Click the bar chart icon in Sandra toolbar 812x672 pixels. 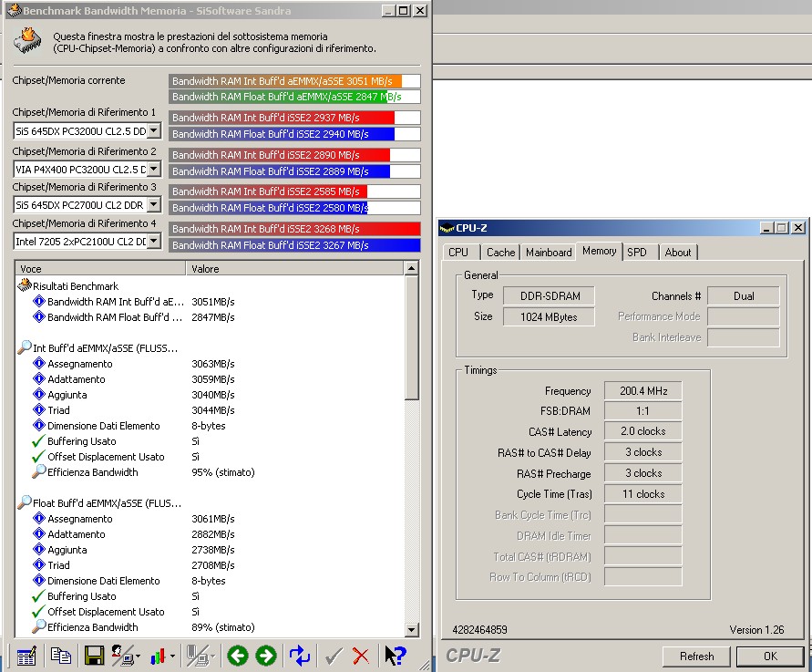[158, 656]
